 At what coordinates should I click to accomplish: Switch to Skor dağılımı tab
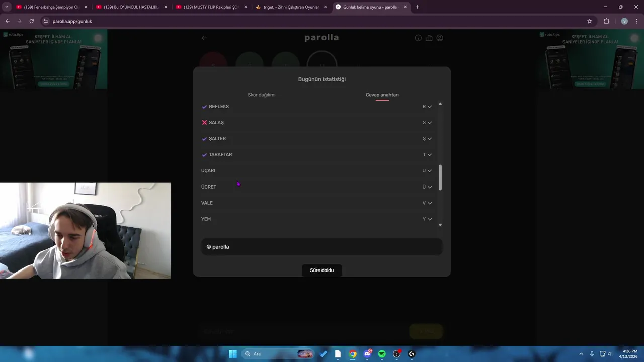point(262,95)
